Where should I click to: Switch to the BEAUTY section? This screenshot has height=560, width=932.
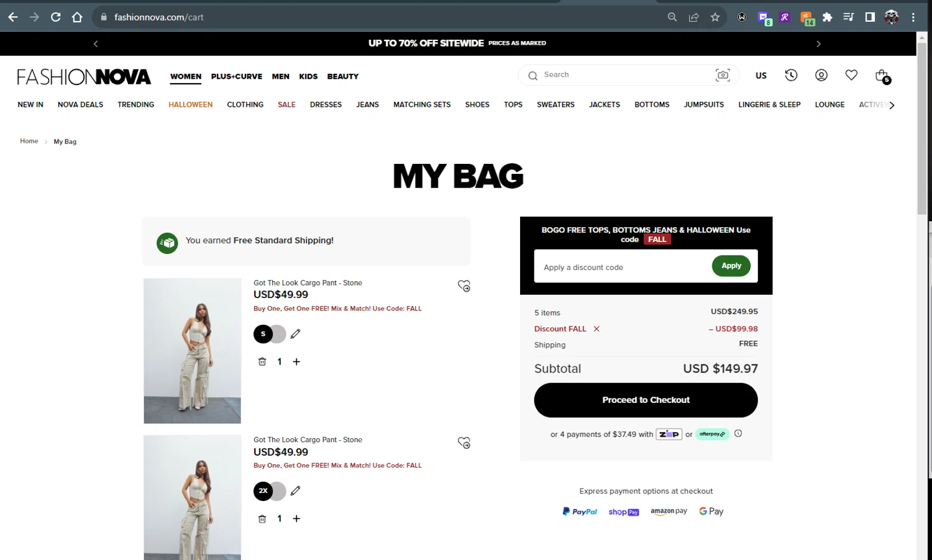pyautogui.click(x=343, y=76)
